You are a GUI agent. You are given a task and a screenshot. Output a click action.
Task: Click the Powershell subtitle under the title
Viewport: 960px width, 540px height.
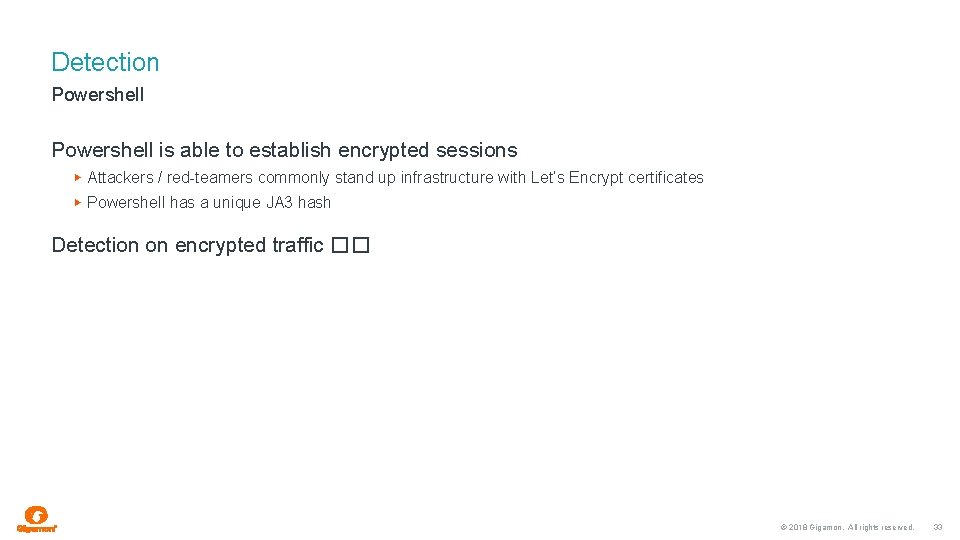click(98, 95)
